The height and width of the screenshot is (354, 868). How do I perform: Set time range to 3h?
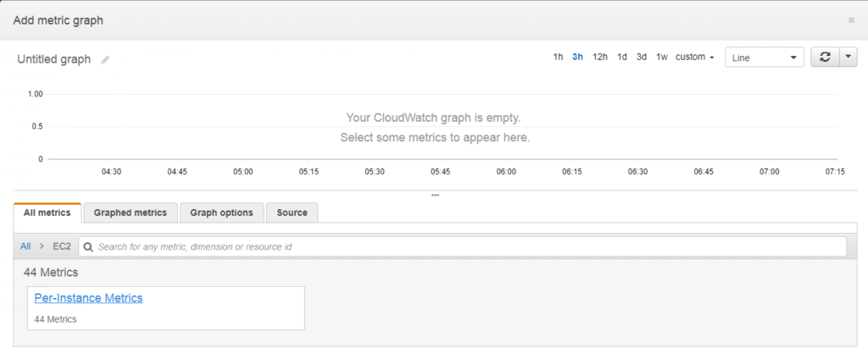point(577,57)
